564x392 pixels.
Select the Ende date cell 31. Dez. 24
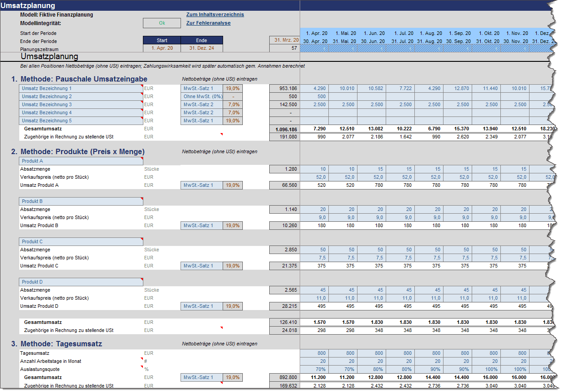point(202,48)
